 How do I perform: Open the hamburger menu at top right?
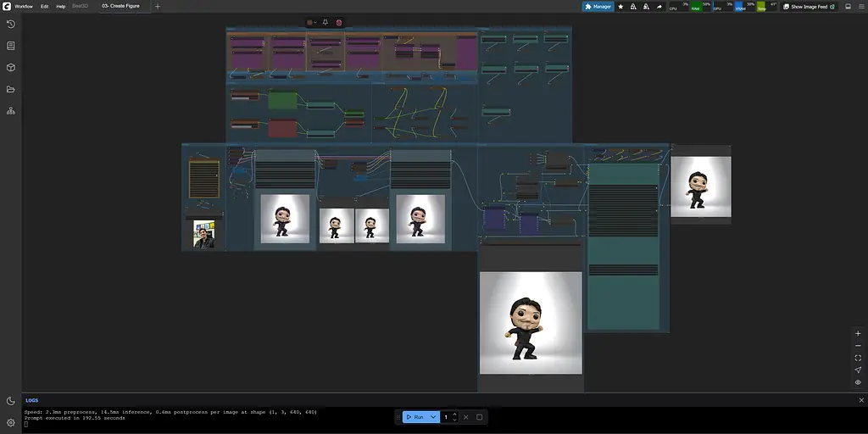pos(861,7)
